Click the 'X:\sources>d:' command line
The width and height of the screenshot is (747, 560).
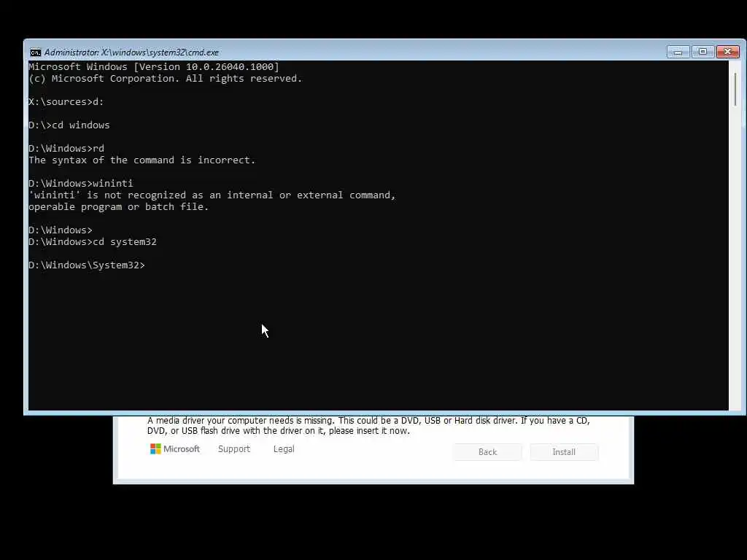(x=66, y=102)
